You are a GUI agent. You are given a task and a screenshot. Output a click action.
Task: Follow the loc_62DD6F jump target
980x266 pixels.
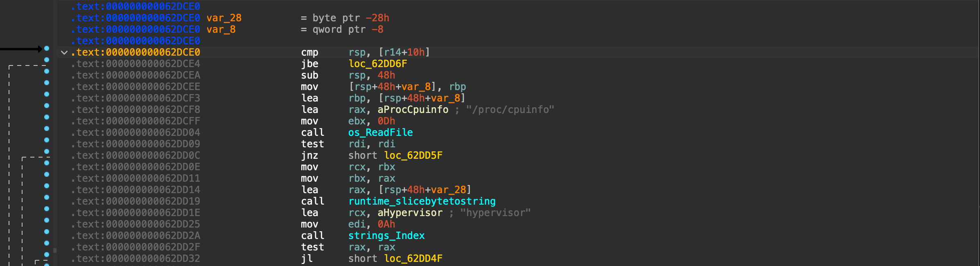coord(377,64)
